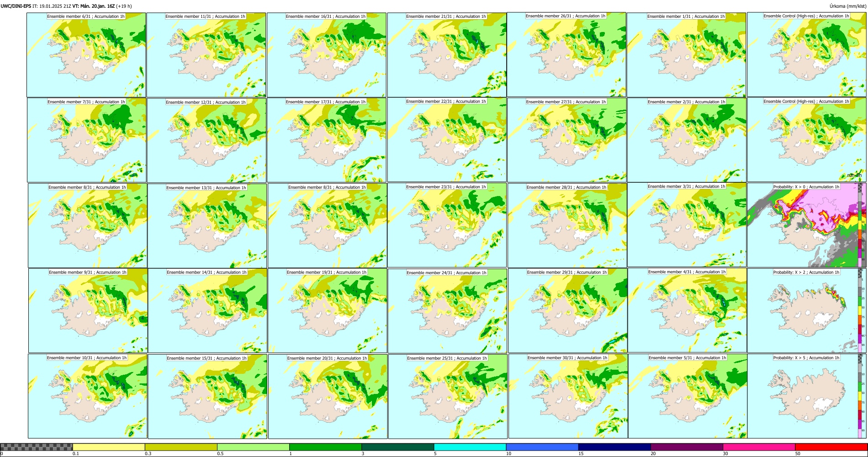The width and height of the screenshot is (868, 457).
Task: View the Ensemble member 19/31 map
Action: (328, 311)
